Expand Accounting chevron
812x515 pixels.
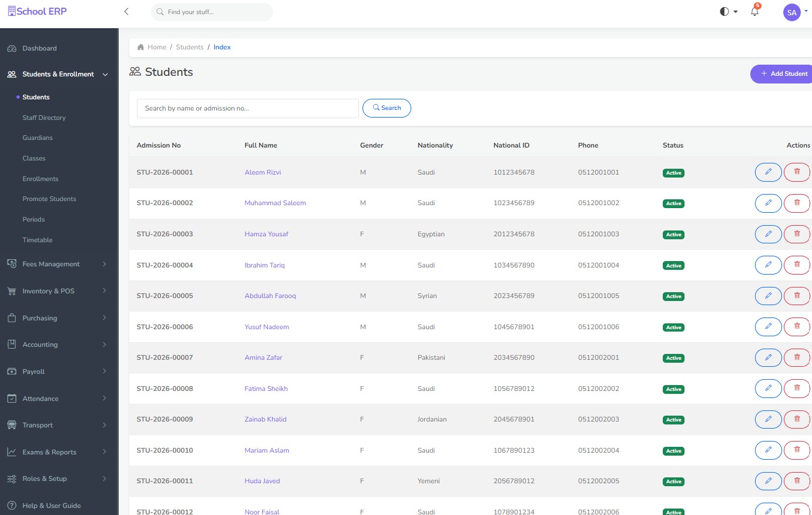[x=105, y=345]
